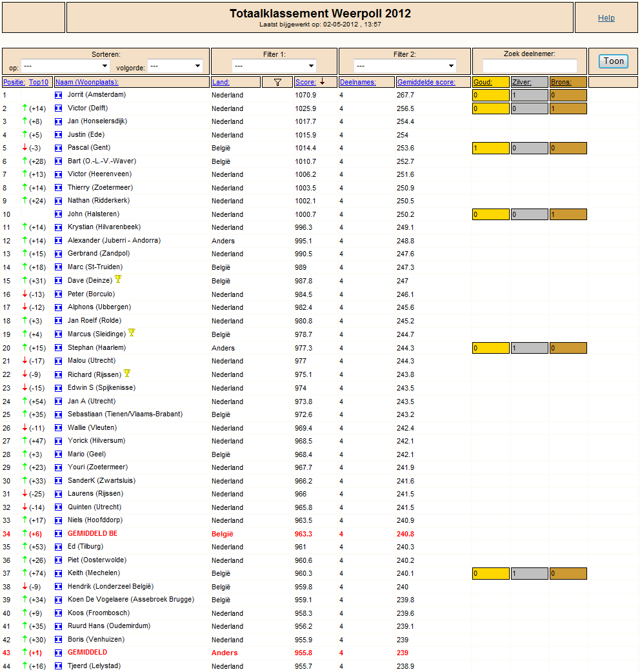
Task: Click the Top10 header link
Action: coord(39,82)
